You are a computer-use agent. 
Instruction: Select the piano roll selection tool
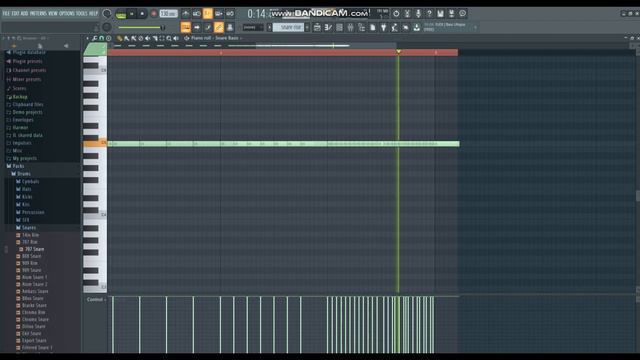tap(162, 38)
